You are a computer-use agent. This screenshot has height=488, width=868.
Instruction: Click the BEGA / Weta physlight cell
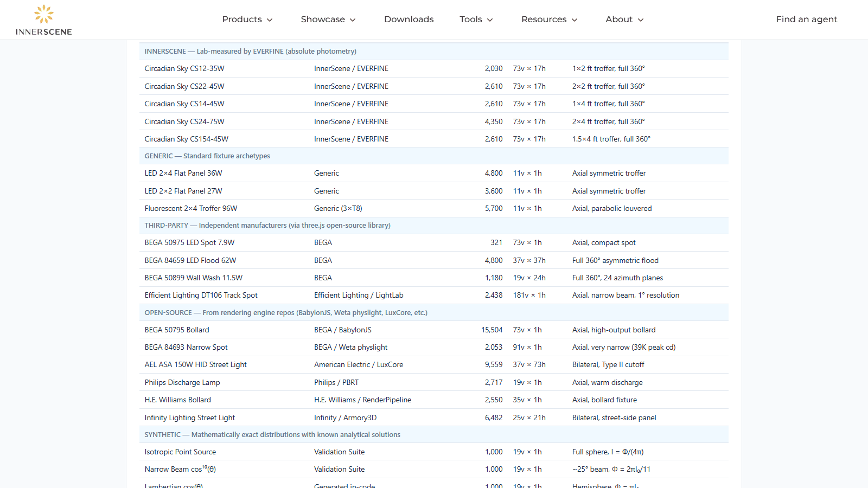(351, 347)
